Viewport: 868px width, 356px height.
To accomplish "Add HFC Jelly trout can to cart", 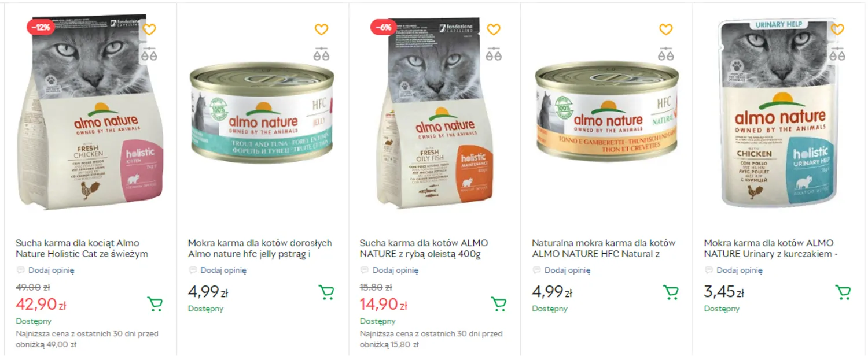I will click(326, 292).
